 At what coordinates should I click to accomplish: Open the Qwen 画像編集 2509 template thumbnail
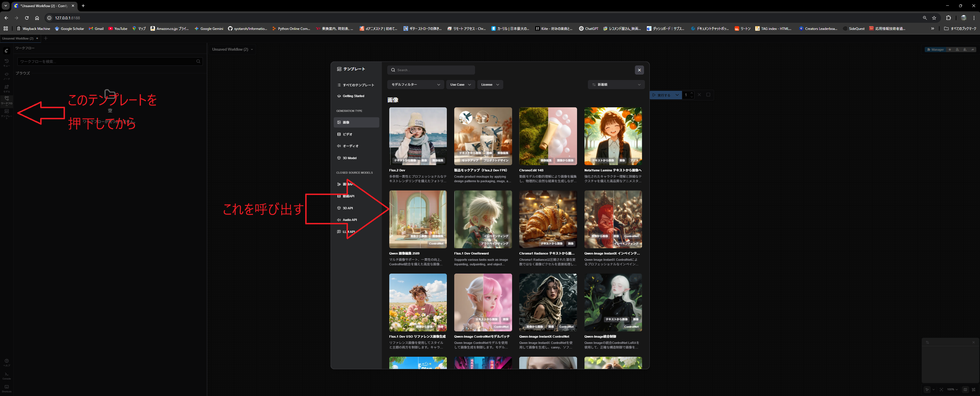[x=418, y=219]
